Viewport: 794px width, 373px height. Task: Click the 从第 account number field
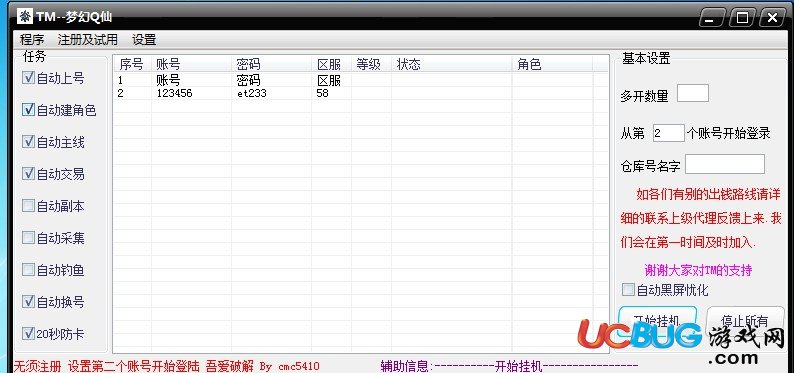click(x=668, y=133)
